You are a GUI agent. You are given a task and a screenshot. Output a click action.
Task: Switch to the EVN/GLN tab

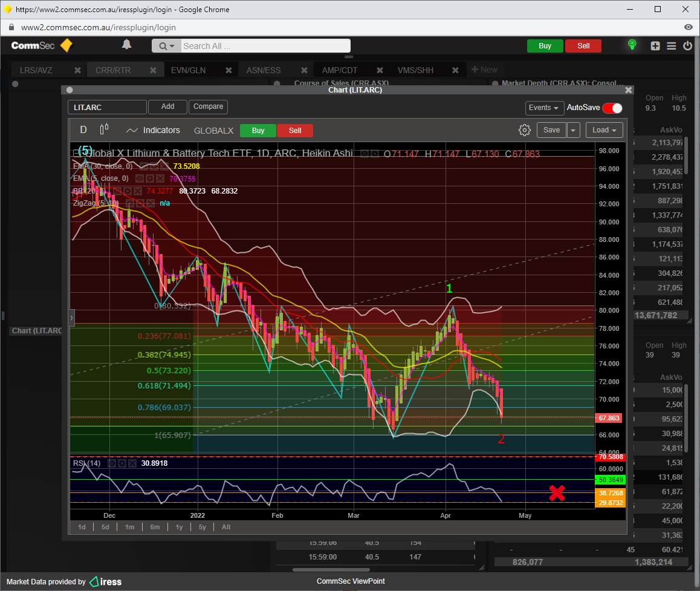click(x=188, y=70)
